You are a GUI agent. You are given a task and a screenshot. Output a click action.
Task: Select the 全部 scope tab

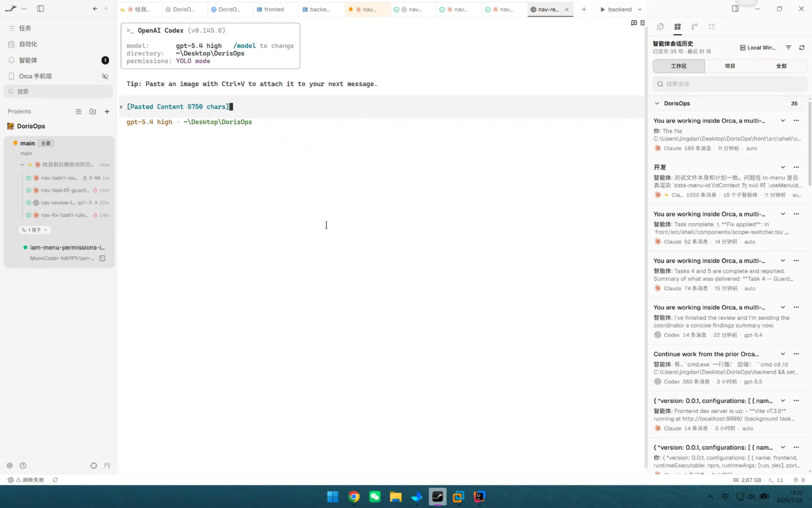[781, 66]
